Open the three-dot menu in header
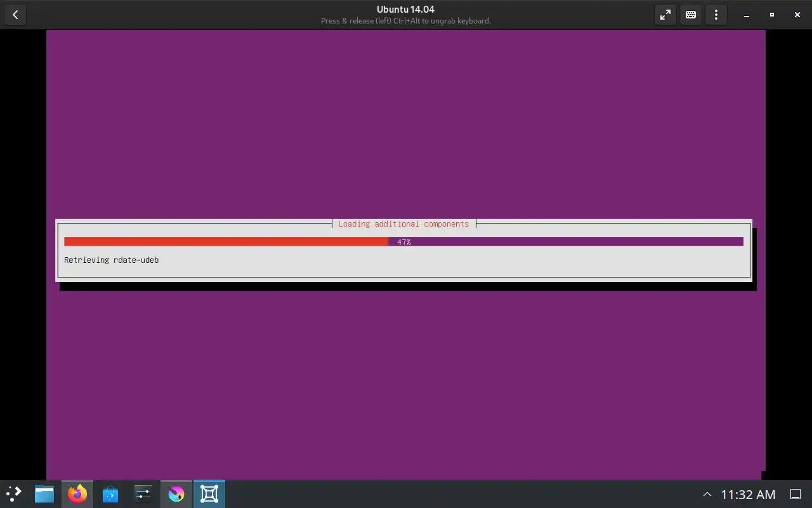 (716, 15)
